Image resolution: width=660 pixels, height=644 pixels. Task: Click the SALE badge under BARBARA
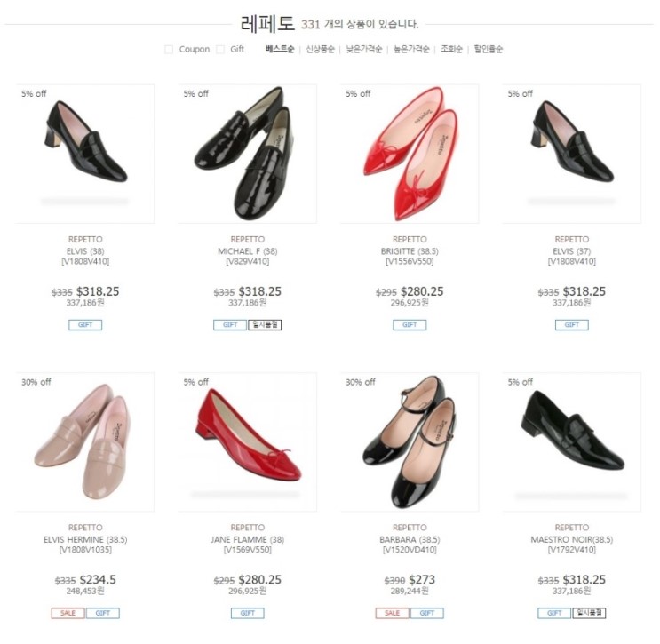[x=392, y=613]
